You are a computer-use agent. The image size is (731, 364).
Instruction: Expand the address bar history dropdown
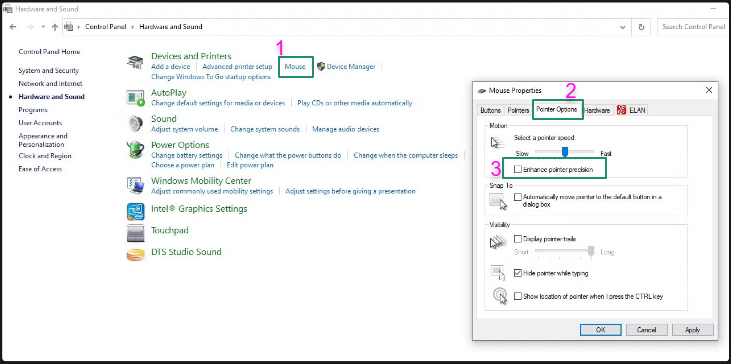click(x=623, y=27)
